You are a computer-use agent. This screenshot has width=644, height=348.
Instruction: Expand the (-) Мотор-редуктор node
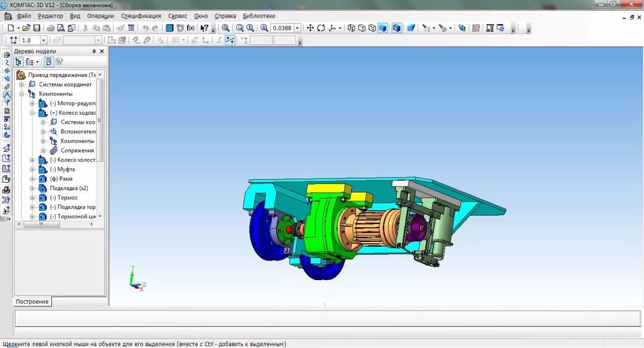click(x=32, y=104)
